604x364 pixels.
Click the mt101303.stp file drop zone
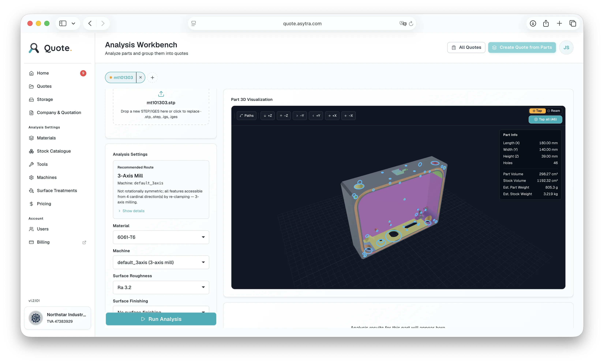tap(161, 107)
